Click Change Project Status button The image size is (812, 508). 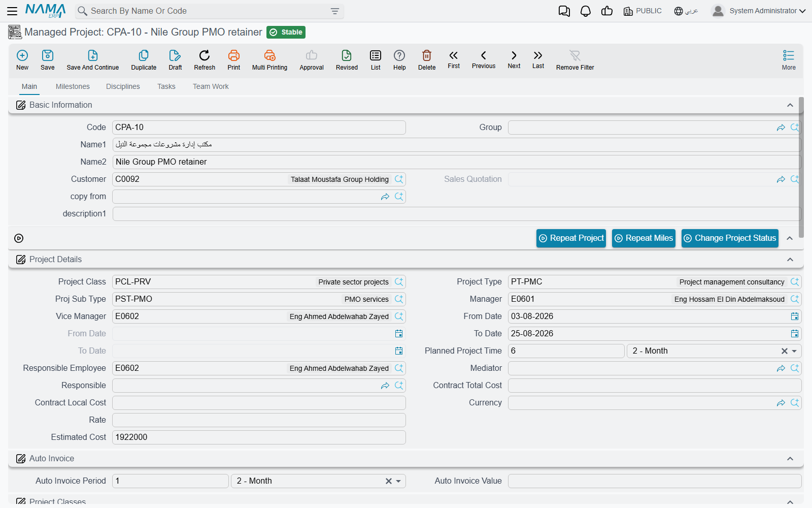[730, 238]
